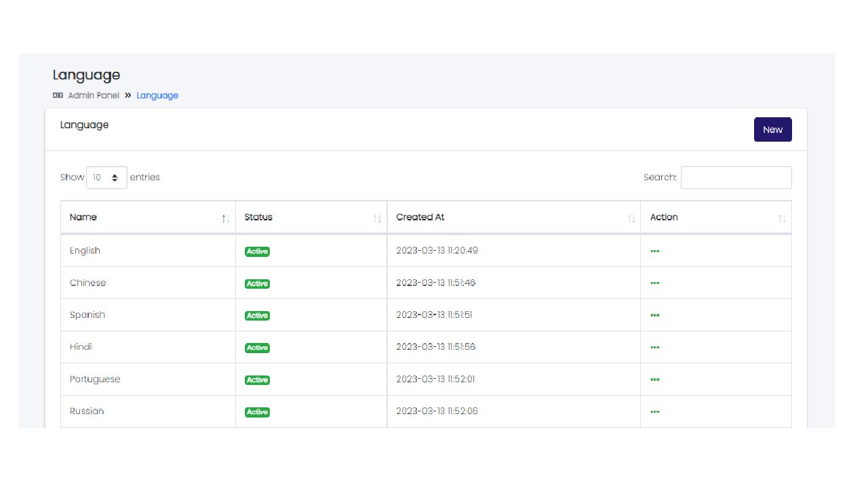Click the Language breadcrumb link

pyautogui.click(x=157, y=96)
